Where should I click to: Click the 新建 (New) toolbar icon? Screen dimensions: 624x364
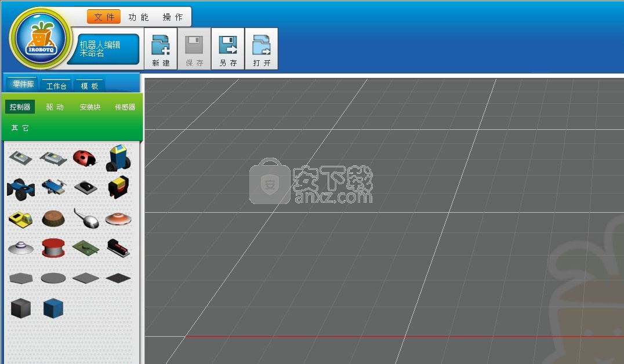click(161, 49)
